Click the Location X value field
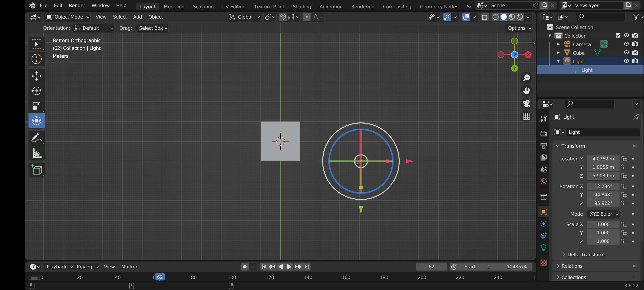This screenshot has height=290, width=644. (603, 159)
